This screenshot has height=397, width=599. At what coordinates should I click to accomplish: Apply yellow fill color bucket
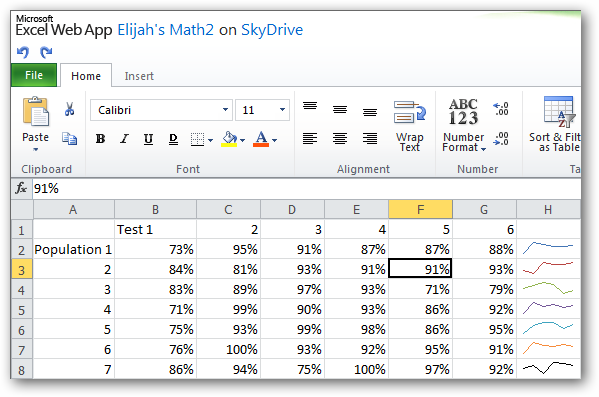coord(229,139)
